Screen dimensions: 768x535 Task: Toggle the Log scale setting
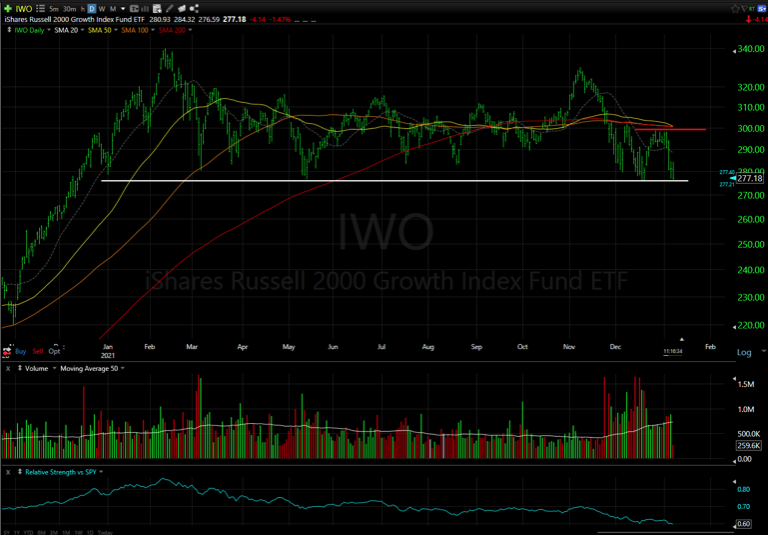pyautogui.click(x=744, y=352)
